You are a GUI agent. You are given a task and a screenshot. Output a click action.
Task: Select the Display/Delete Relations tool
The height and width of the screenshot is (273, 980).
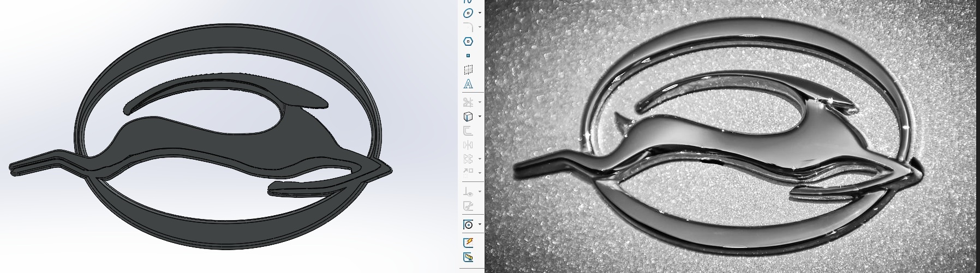[468, 191]
